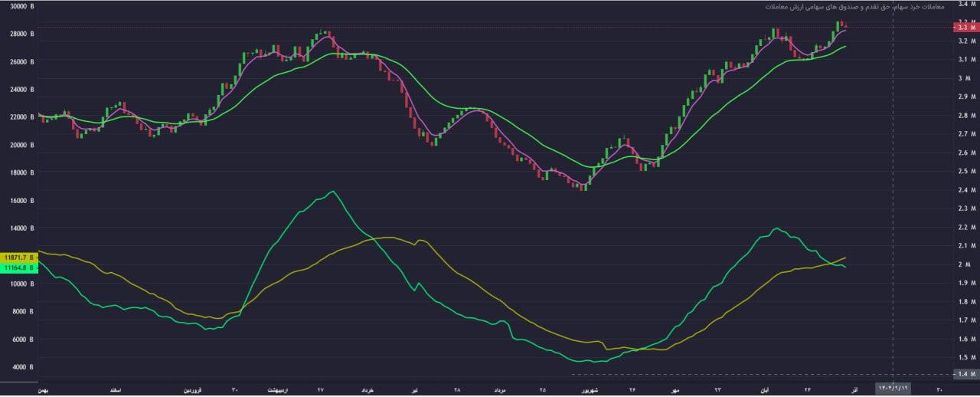Click the red 3.3 M current price label
Image resolution: width=980 pixels, height=397 pixels.
pos(963,28)
